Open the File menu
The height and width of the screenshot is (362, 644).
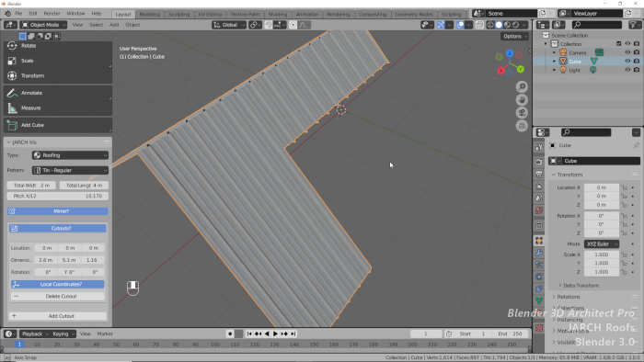click(19, 14)
